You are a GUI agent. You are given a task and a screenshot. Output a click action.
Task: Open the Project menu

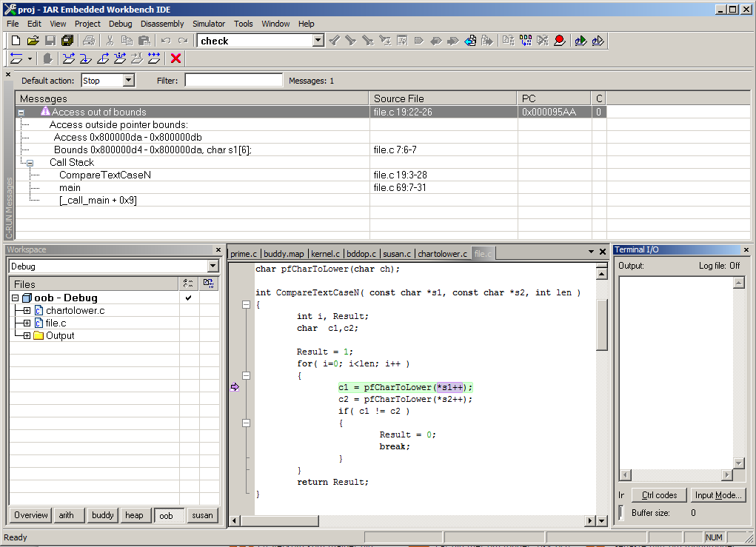[87, 24]
